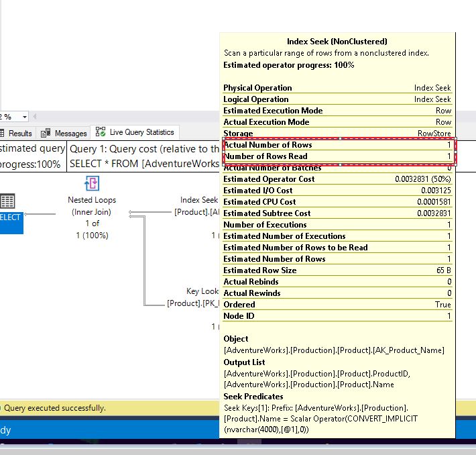Click the 'Key Look' plan node label

click(x=202, y=291)
